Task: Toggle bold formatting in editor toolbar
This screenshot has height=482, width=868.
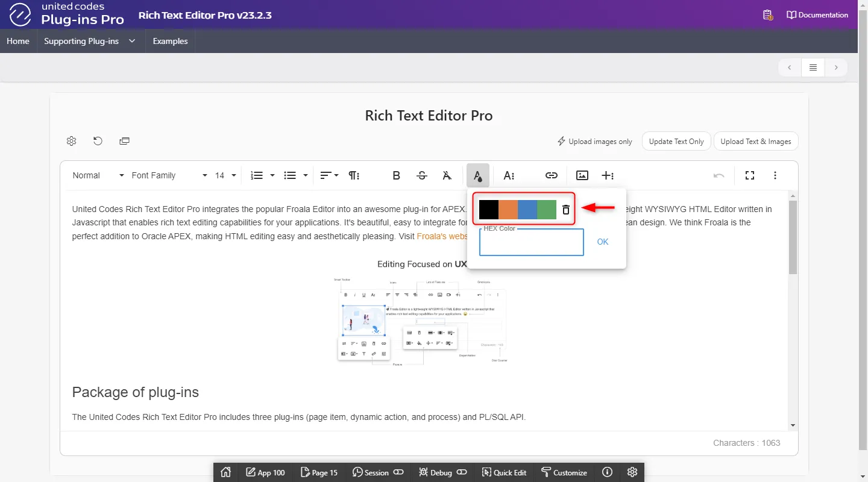Action: pos(396,175)
